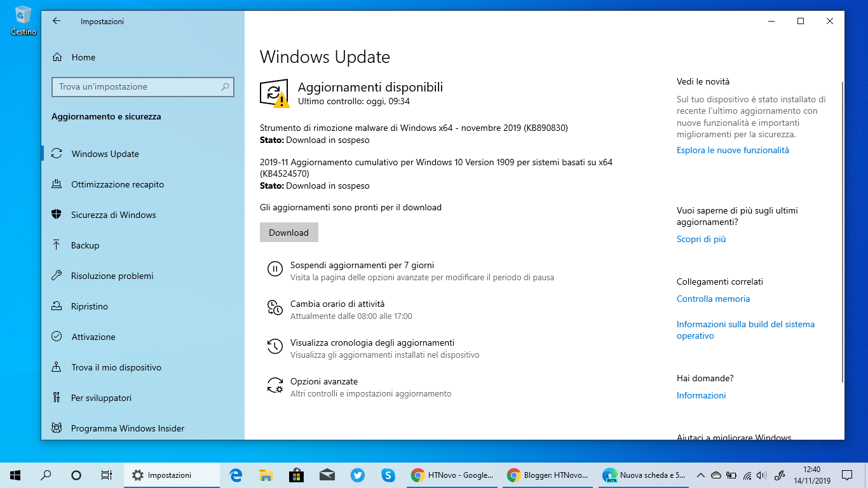Click Controlla memoria link
The width and height of the screenshot is (868, 488).
tap(713, 299)
